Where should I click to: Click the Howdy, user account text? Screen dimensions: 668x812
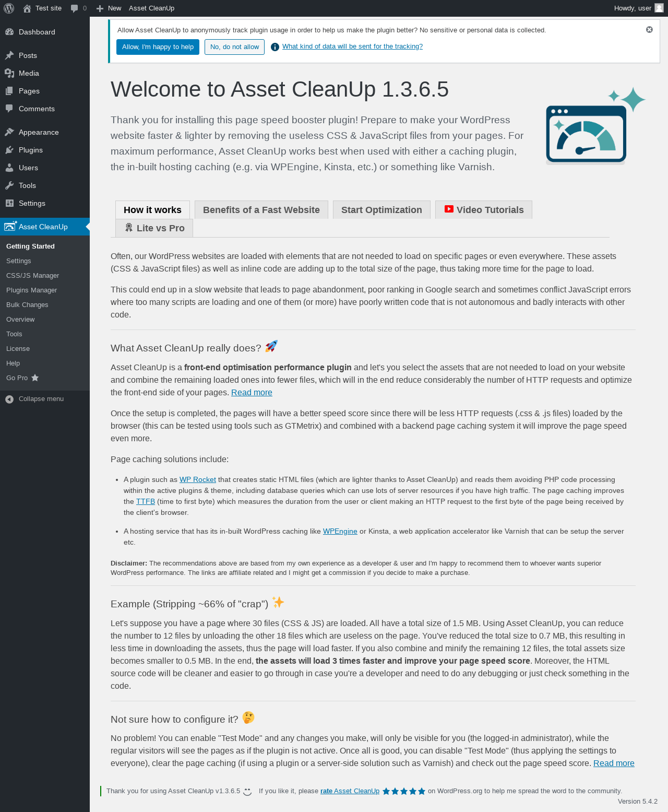pos(633,8)
